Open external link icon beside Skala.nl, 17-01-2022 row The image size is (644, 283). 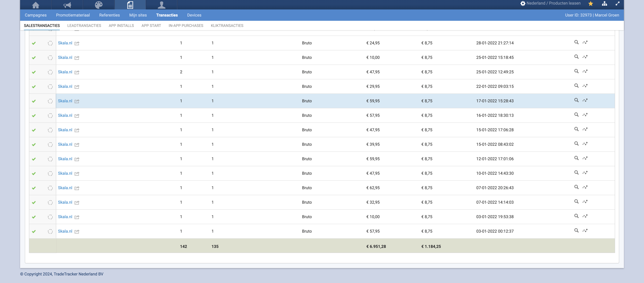[77, 101]
